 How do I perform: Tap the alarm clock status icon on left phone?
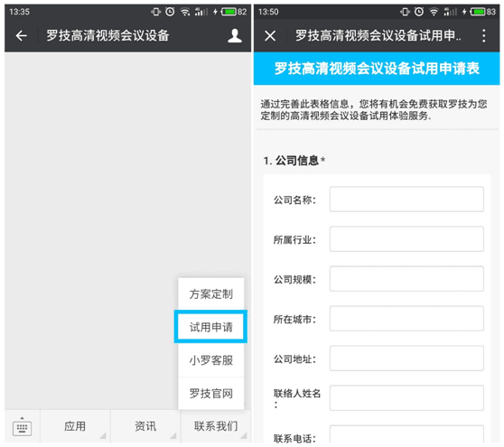click(170, 12)
